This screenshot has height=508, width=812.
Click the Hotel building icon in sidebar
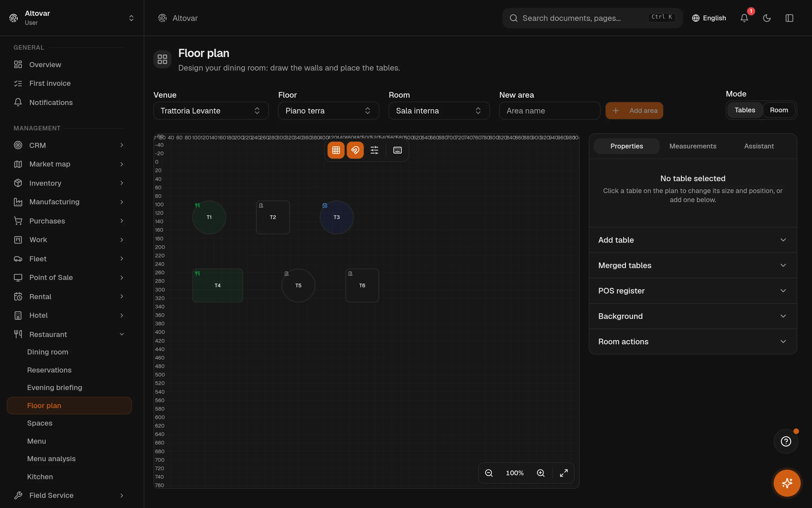pos(18,316)
